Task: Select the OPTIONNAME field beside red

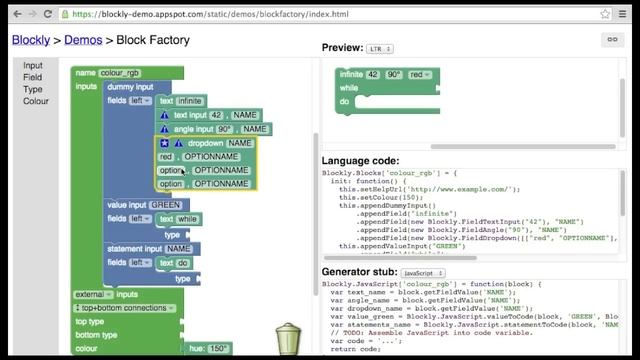Action: (x=211, y=157)
